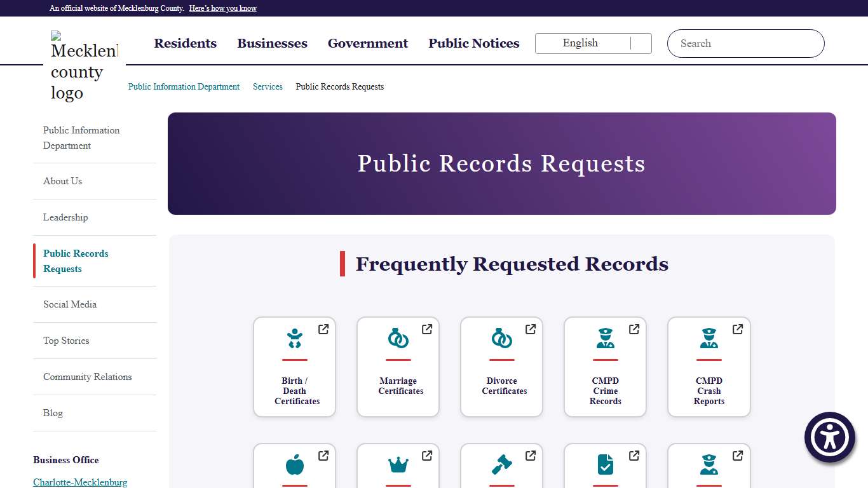Click the external link icon on Birth / Death card

pos(323,329)
